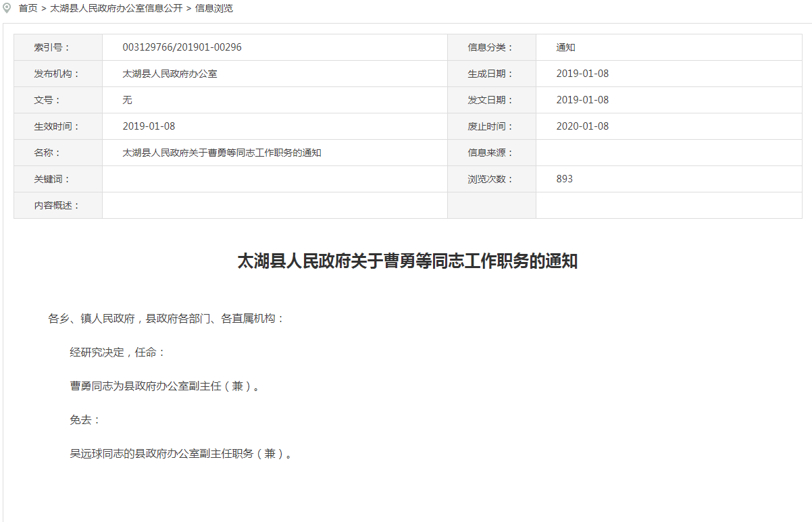Click the 浏览次数 label cell
Screen dimensions: 812x522
click(x=492, y=179)
